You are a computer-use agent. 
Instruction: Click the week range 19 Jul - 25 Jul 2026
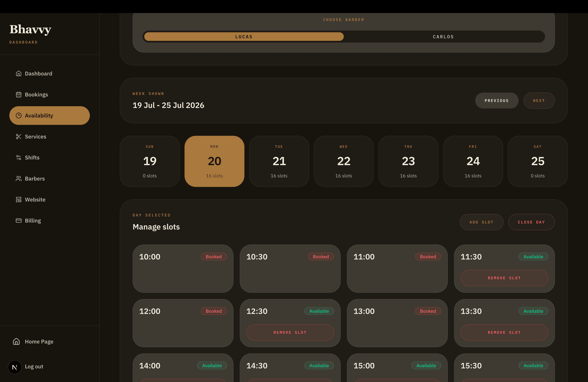tap(168, 105)
